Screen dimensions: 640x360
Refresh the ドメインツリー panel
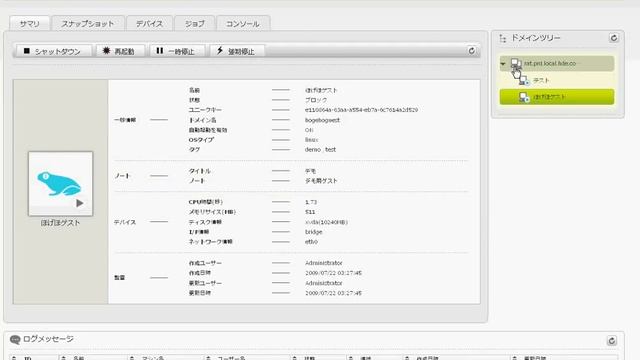tap(613, 38)
